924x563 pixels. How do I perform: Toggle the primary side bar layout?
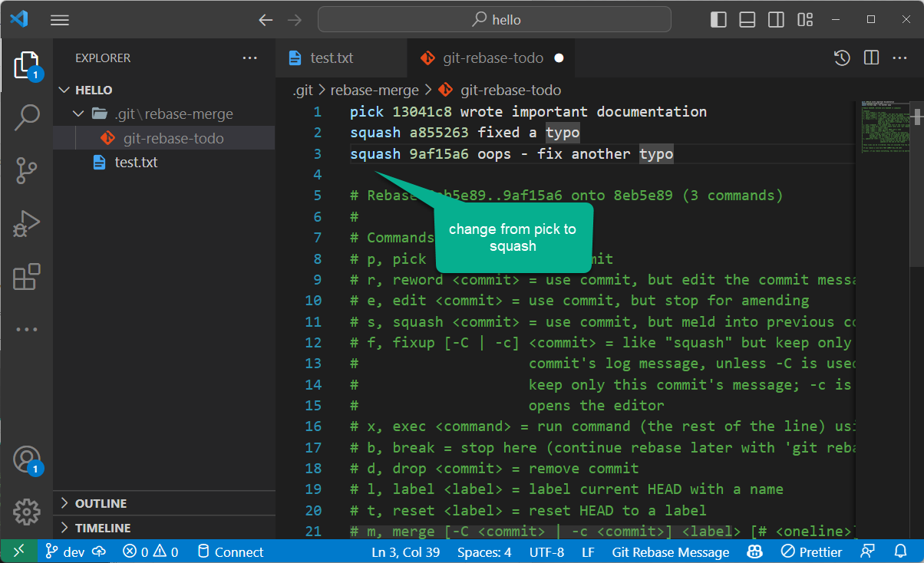[x=718, y=19]
